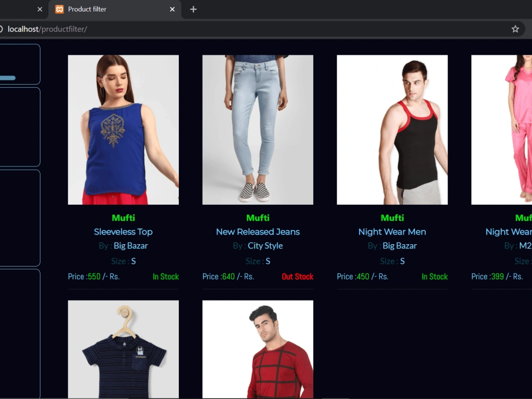Click seller City Style under New Released Jeans
Viewport: 532px width, 399px height.
(265, 246)
